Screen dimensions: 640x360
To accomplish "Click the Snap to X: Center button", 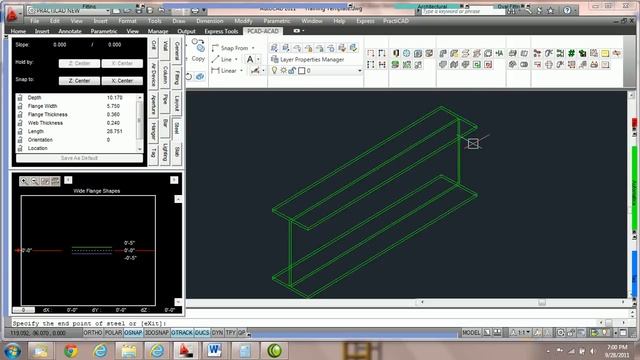I will 122,81.
